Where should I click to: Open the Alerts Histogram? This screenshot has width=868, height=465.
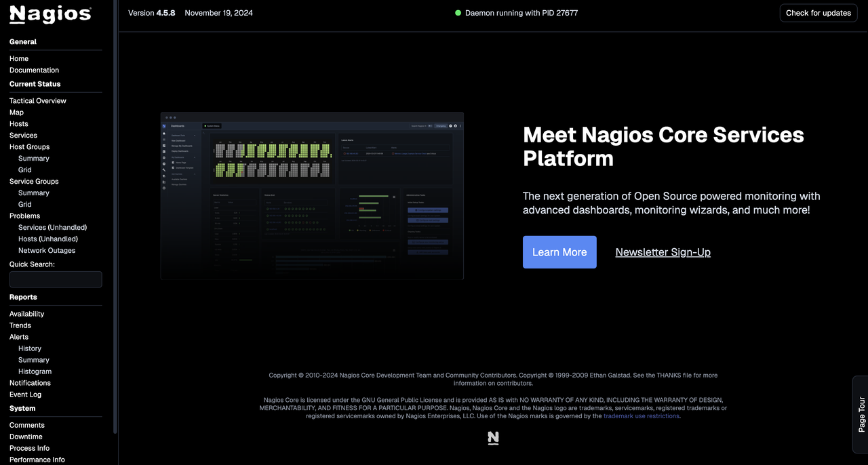coord(35,371)
